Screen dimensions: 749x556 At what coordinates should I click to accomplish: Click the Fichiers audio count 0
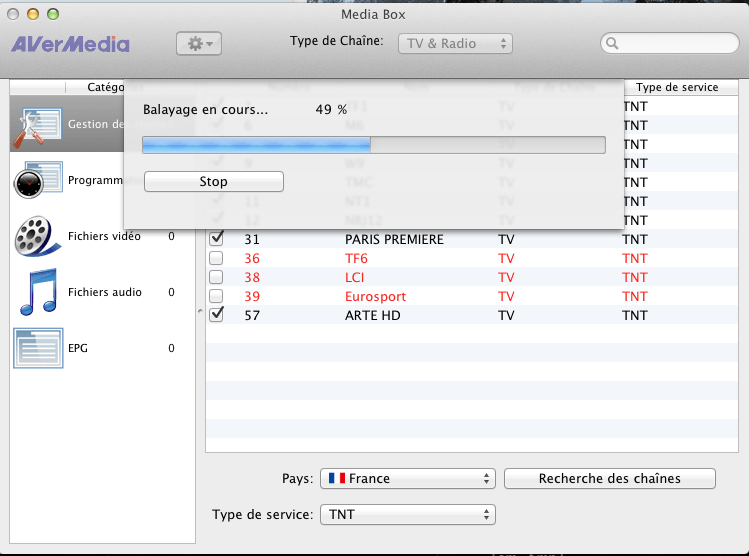coord(171,292)
